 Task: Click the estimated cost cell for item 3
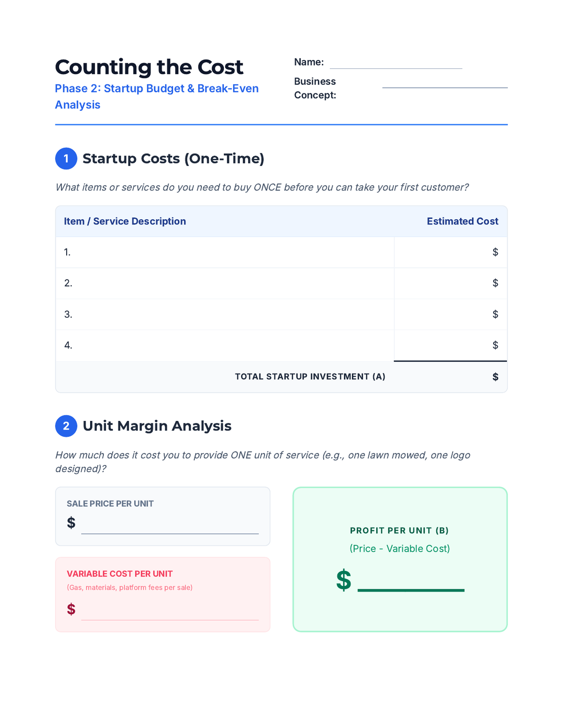pyautogui.click(x=450, y=314)
